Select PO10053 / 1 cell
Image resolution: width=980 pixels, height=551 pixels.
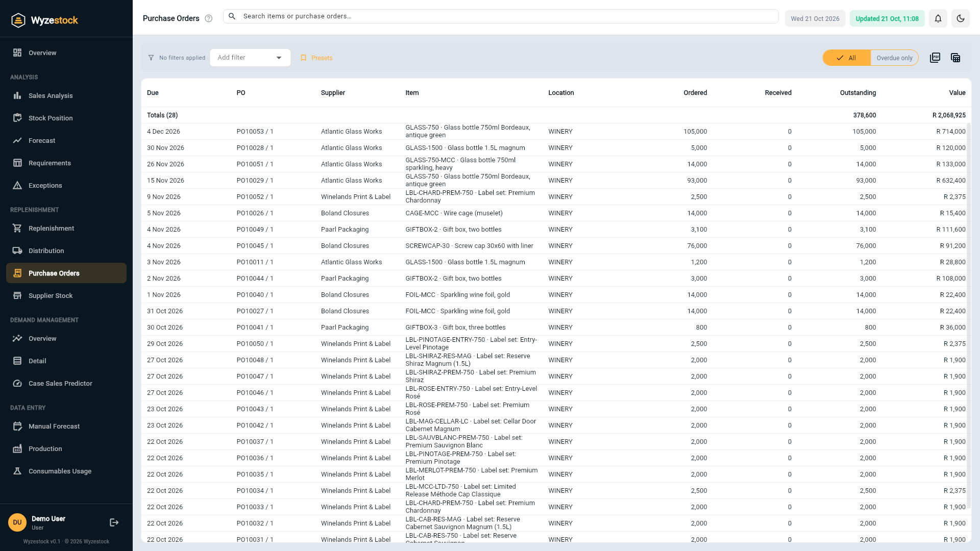(255, 132)
